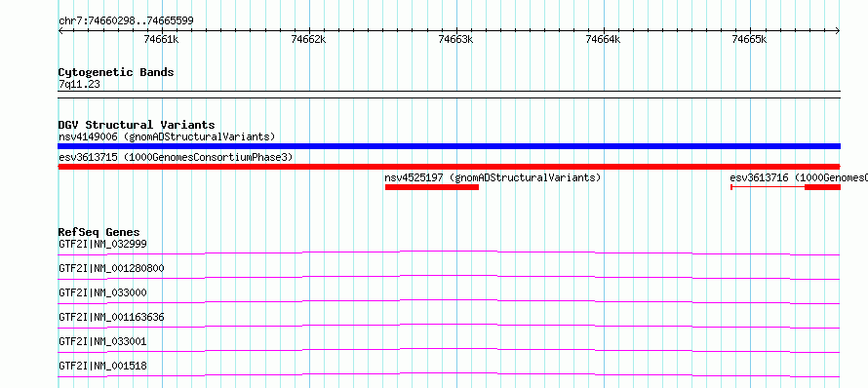The height and width of the screenshot is (388, 868).
Task: Click the red esv3613715 variant bar
Action: [449, 167]
